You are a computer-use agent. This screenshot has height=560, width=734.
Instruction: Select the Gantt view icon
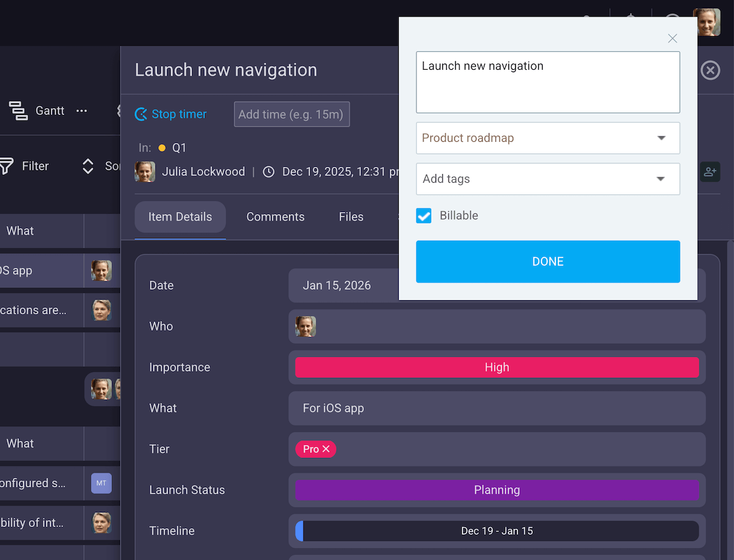point(18,111)
